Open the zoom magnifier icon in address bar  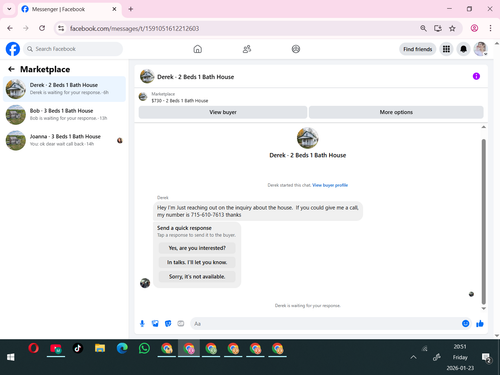coord(423,28)
